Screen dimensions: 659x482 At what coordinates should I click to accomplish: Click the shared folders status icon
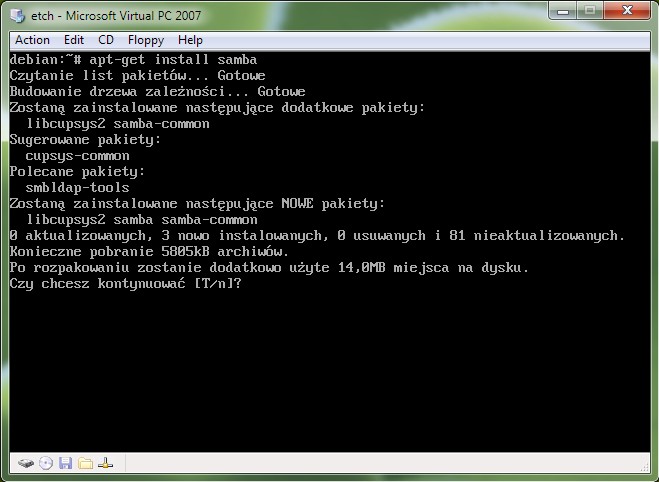pyautogui.click(x=85, y=464)
